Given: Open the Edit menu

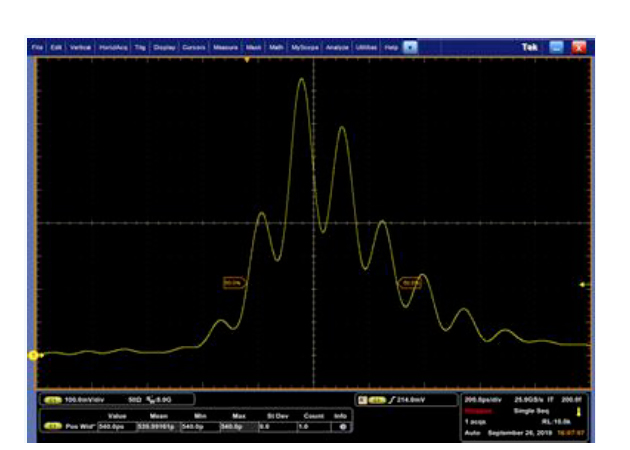Looking at the screenshot, I should (x=56, y=47).
